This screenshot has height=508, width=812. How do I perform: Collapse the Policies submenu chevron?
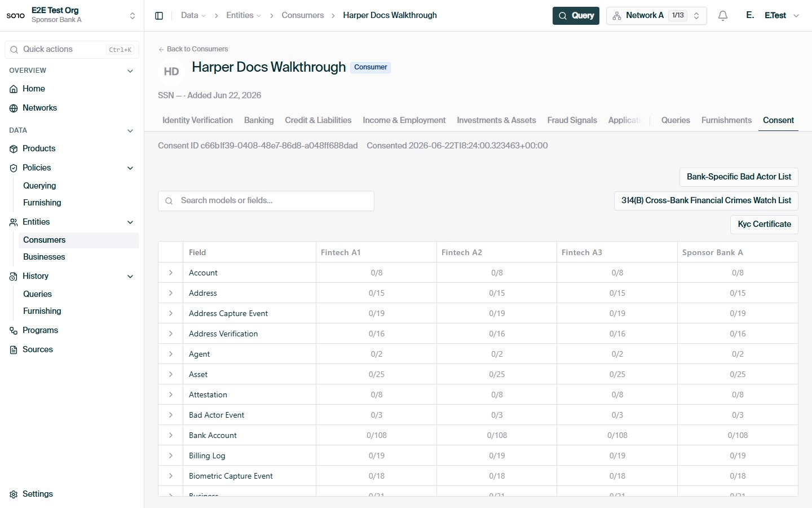click(x=130, y=168)
